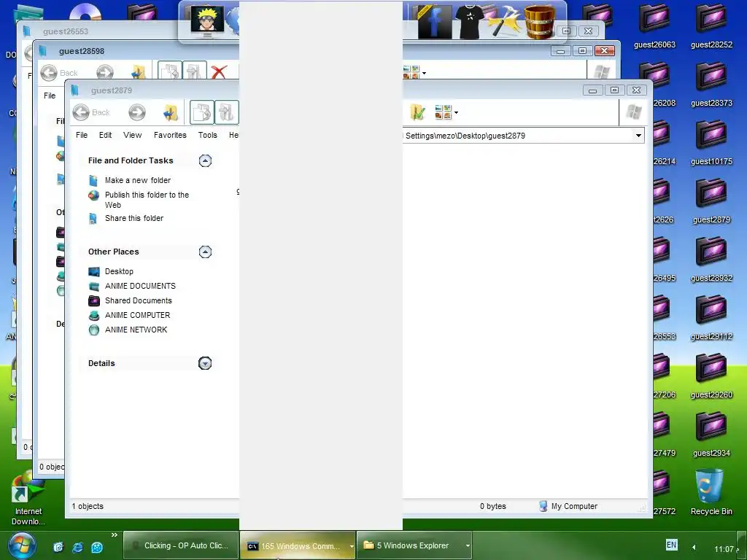Select guest26063 desktop folder

[654, 26]
